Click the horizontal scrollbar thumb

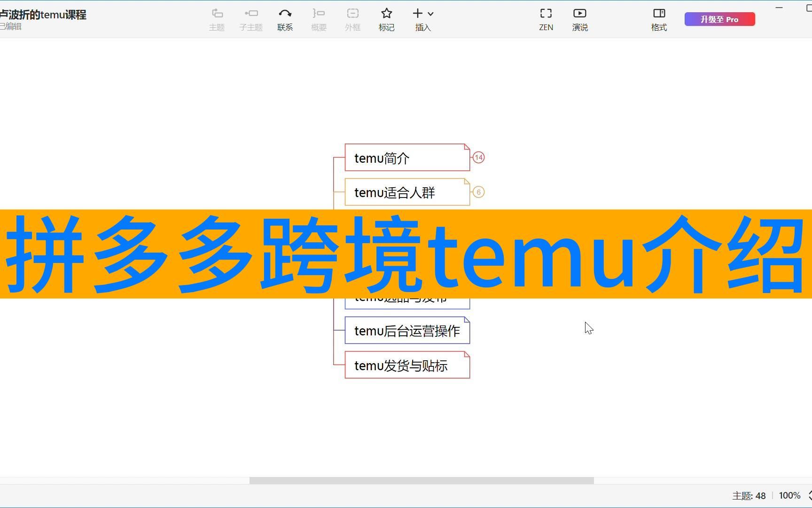tap(422, 480)
